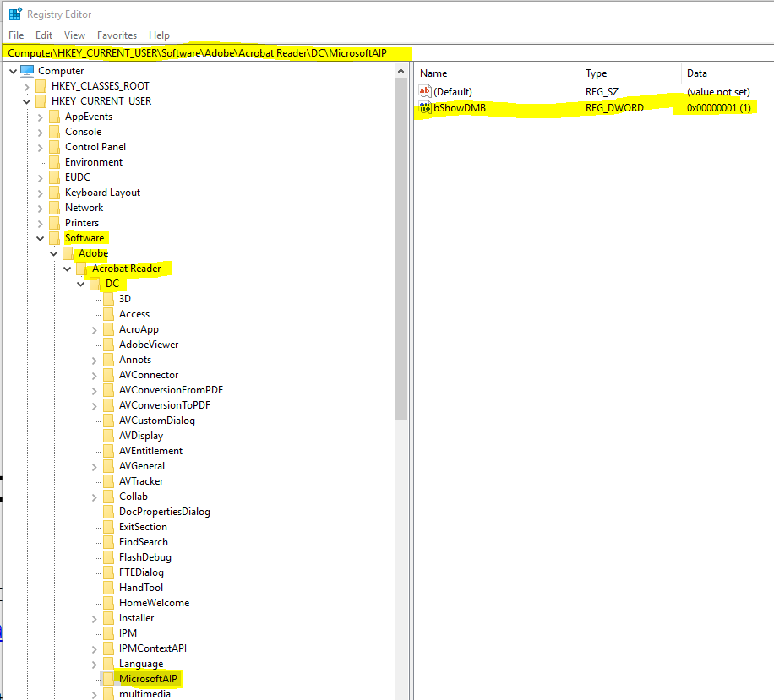Open the View menu
Image resolution: width=774 pixels, height=700 pixels.
coord(74,35)
